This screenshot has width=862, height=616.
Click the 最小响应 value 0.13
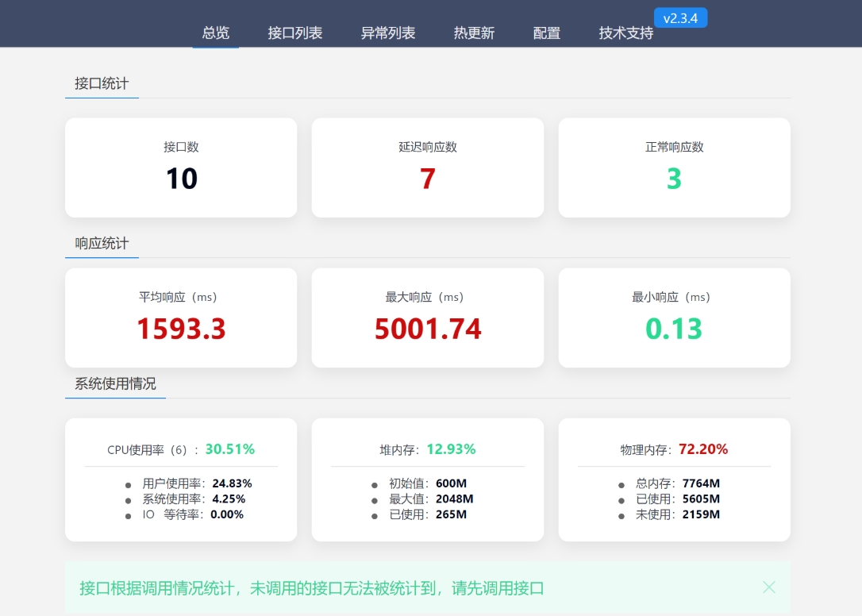tap(674, 329)
